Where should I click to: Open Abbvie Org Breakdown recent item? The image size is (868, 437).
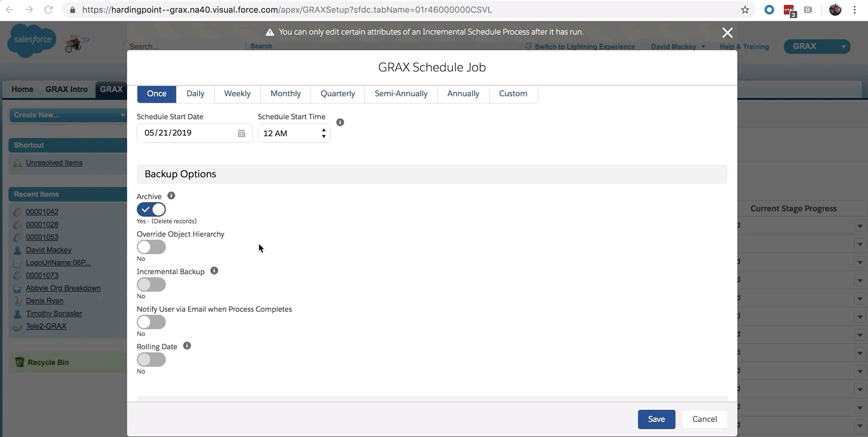(x=64, y=288)
